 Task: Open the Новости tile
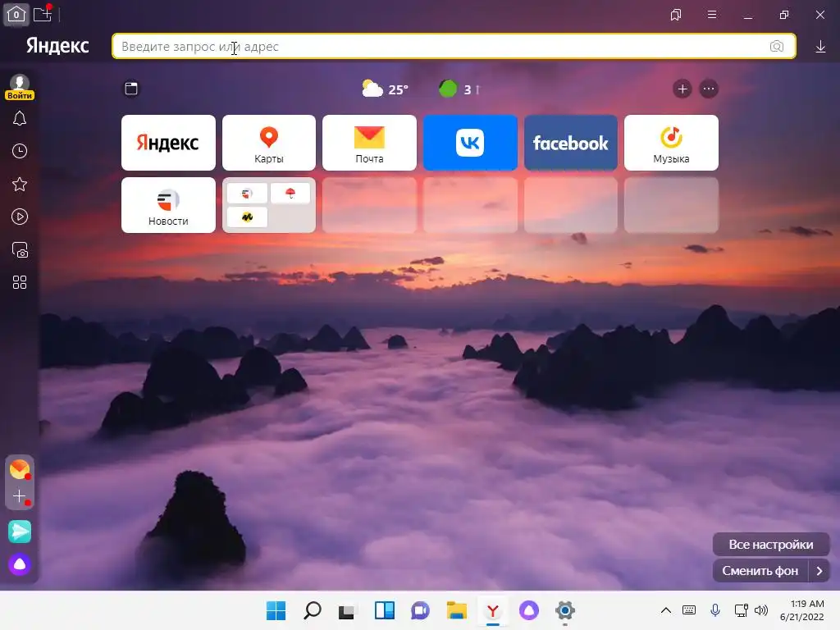(x=168, y=205)
